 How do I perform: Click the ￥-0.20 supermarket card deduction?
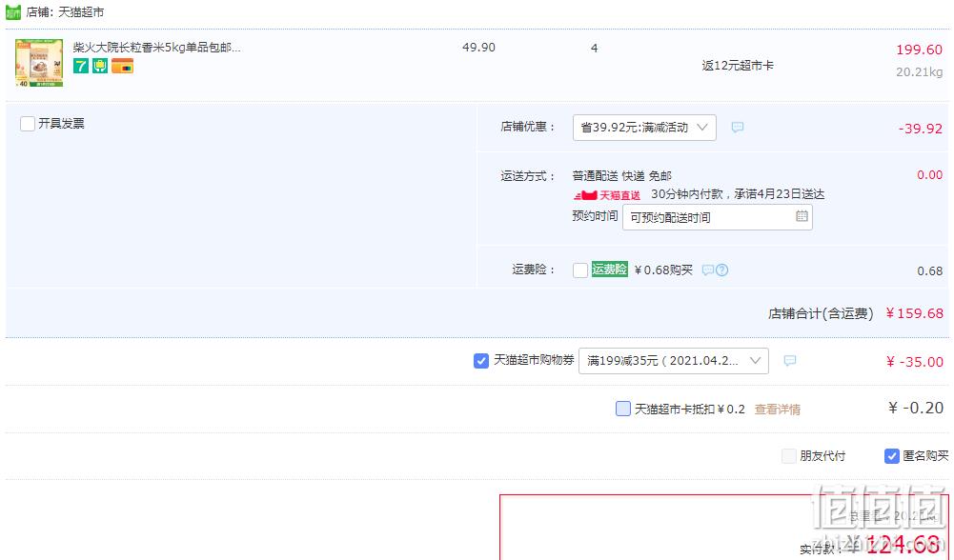[x=916, y=408]
